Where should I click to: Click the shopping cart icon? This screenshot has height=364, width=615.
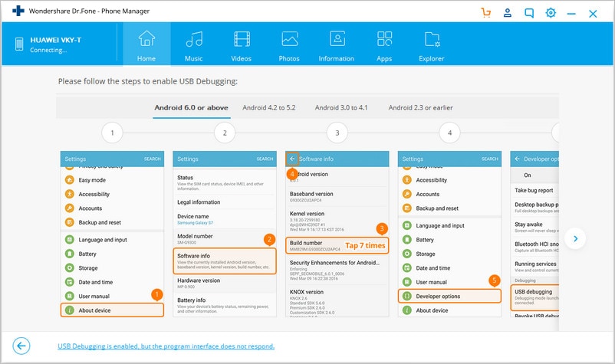pos(486,13)
